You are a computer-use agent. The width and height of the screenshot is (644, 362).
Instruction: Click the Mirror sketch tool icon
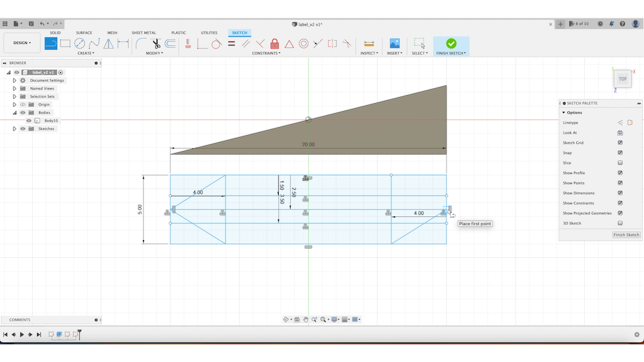tap(108, 43)
